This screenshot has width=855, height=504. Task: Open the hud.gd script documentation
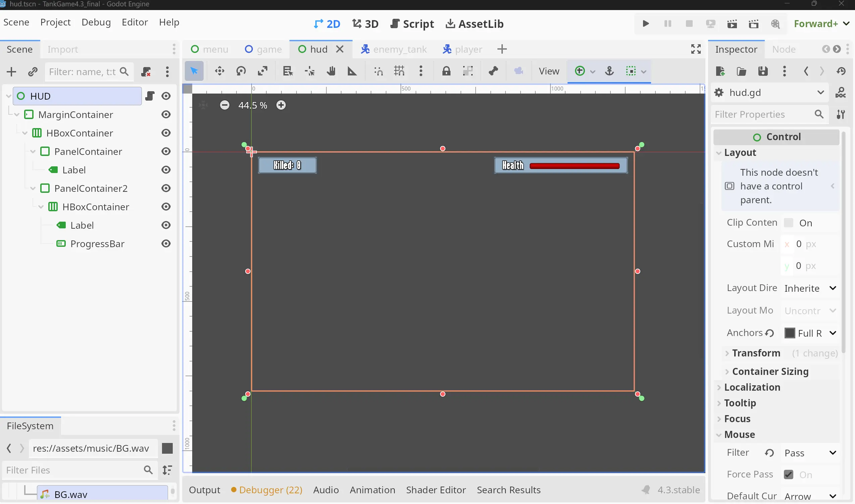(840, 92)
